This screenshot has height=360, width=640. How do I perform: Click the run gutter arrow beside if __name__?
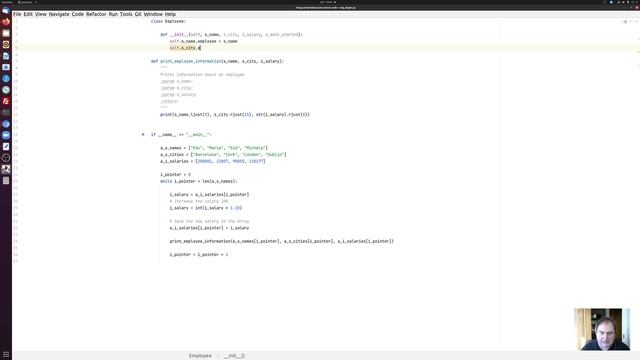coord(143,134)
